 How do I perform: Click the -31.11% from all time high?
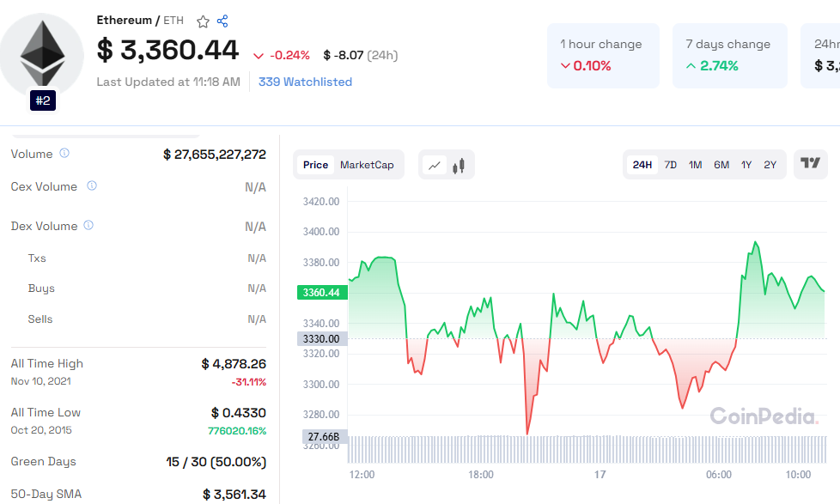pyautogui.click(x=248, y=382)
